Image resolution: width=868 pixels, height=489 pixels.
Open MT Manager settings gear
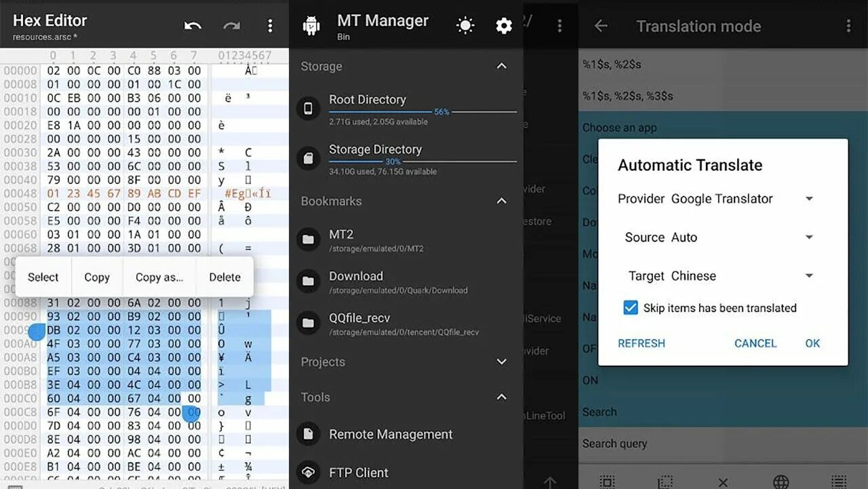coord(504,26)
